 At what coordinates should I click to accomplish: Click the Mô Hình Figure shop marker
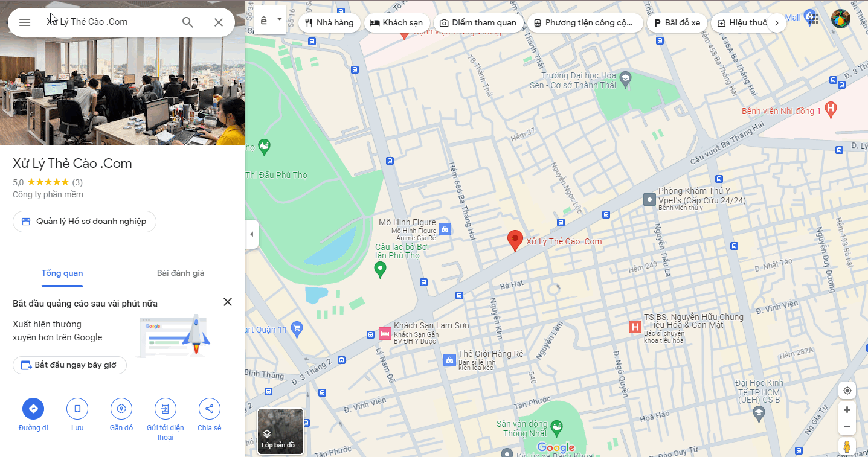tap(445, 229)
